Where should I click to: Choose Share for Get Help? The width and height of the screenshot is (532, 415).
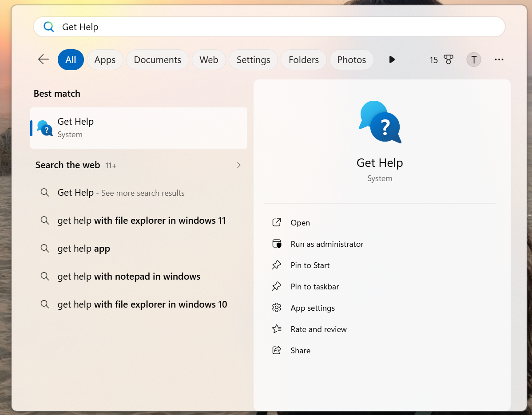[x=300, y=351]
